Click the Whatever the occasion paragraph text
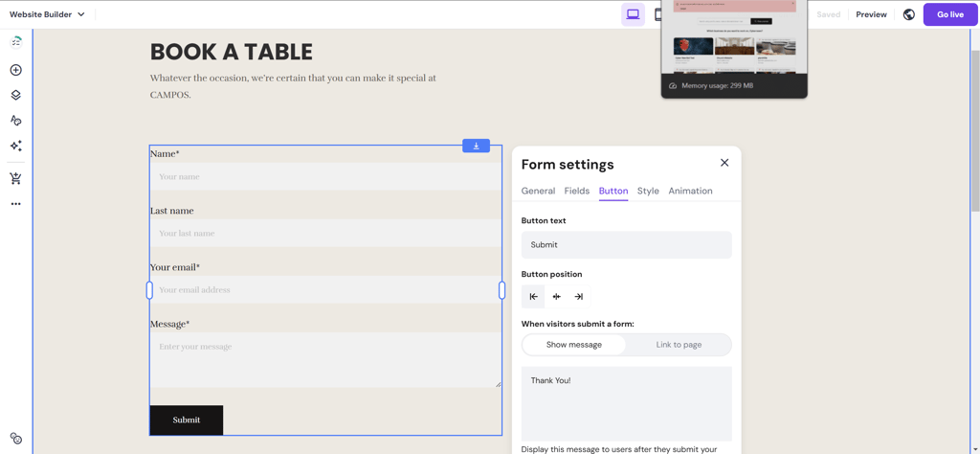Image resolution: width=980 pixels, height=454 pixels. 293,87
